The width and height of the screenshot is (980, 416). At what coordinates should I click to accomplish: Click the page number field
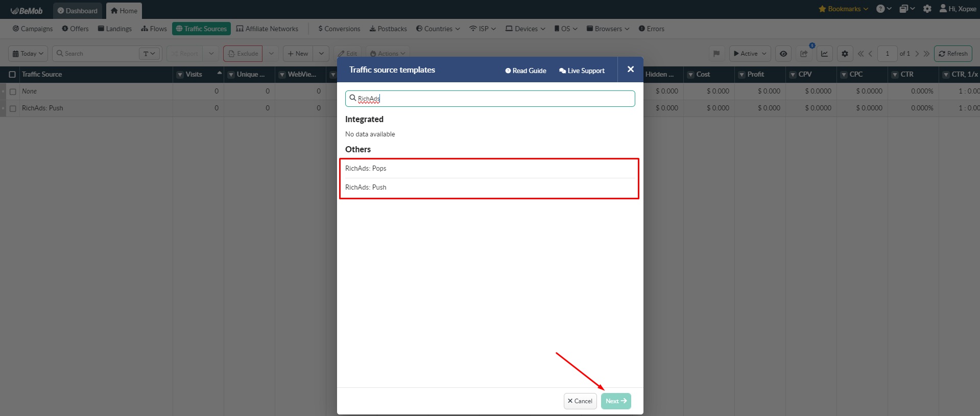[x=888, y=54]
